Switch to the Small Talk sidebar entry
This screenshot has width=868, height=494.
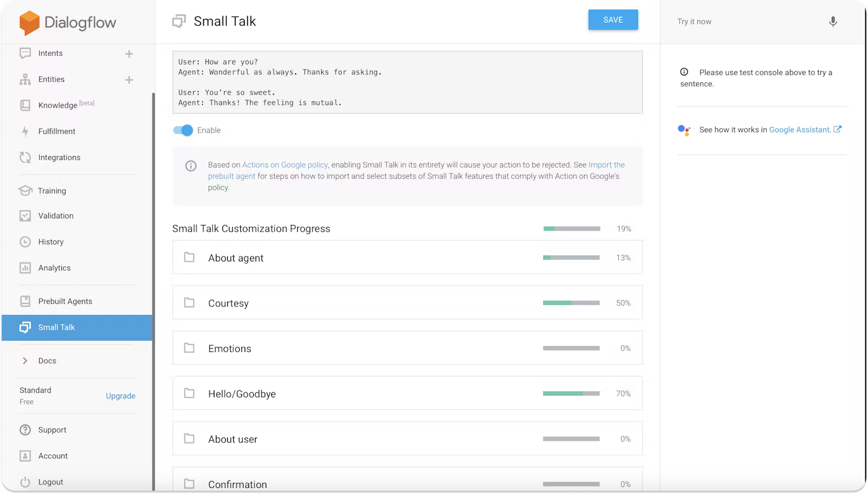[x=56, y=328]
